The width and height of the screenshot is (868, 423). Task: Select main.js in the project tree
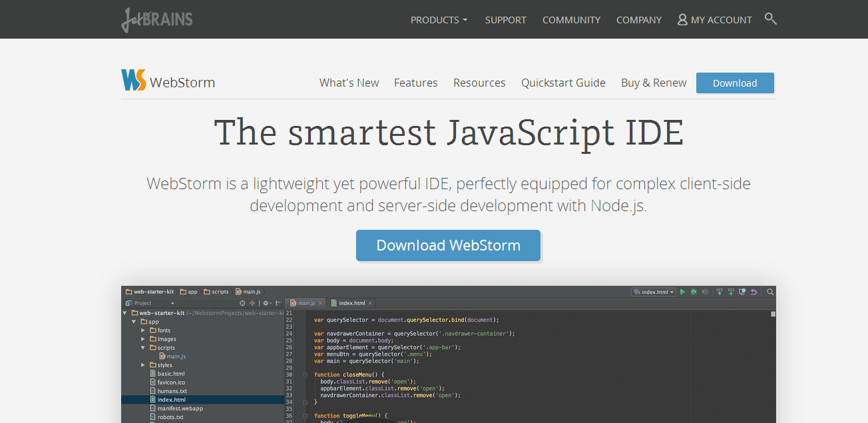click(x=172, y=356)
